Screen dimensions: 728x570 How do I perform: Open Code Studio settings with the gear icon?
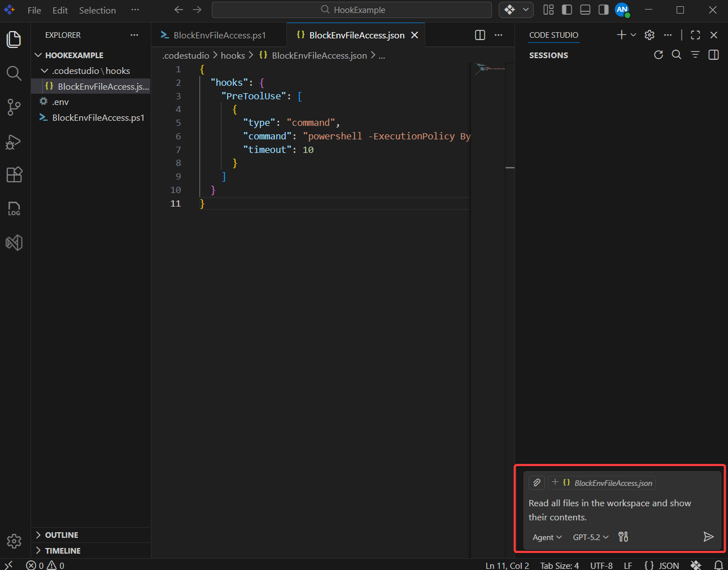649,34
